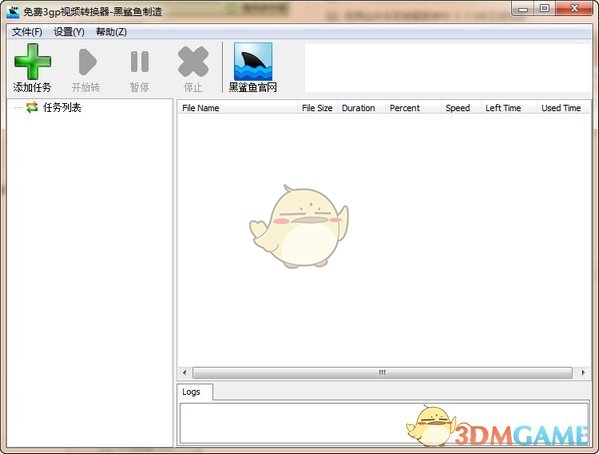599x454 pixels.
Task: Click the horizontal scrollbar thumb
Action: [382, 373]
